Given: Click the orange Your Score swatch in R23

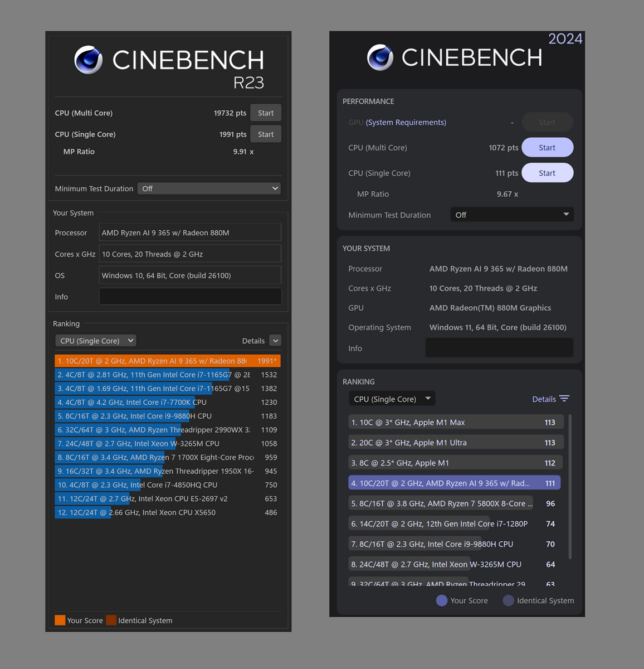Looking at the screenshot, I should [60, 620].
